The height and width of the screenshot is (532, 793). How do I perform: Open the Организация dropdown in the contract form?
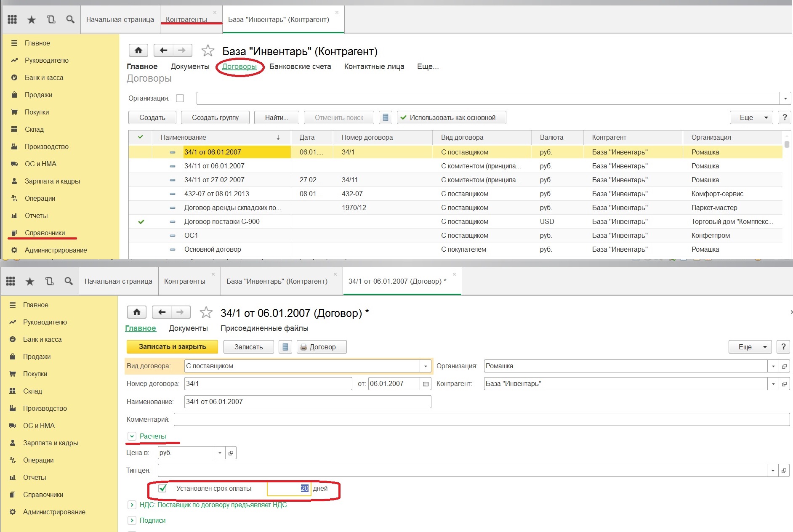(x=773, y=366)
